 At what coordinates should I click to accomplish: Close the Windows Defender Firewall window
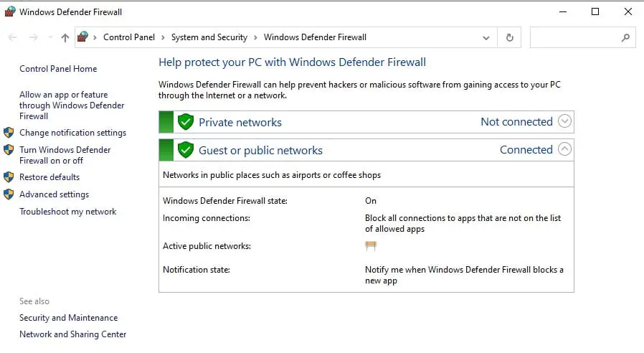pos(628,11)
